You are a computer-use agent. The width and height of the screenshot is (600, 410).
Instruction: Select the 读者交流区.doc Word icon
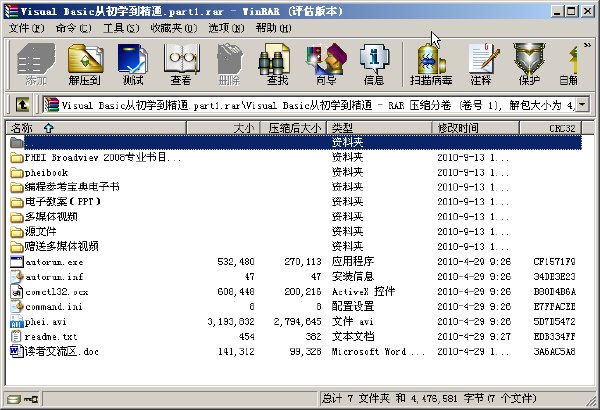(x=17, y=351)
